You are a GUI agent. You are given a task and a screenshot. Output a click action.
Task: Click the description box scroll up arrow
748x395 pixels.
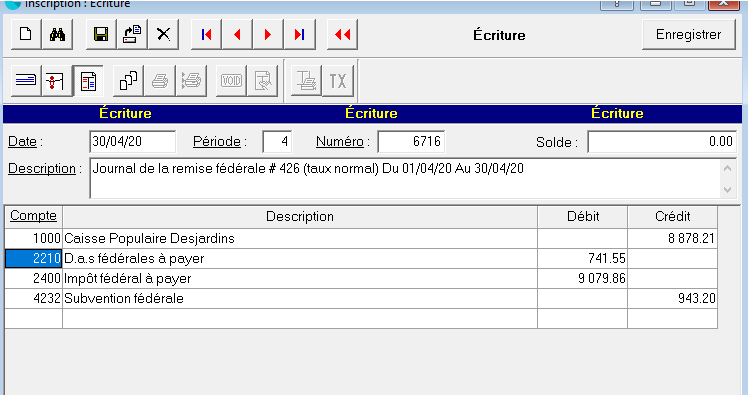pos(727,168)
